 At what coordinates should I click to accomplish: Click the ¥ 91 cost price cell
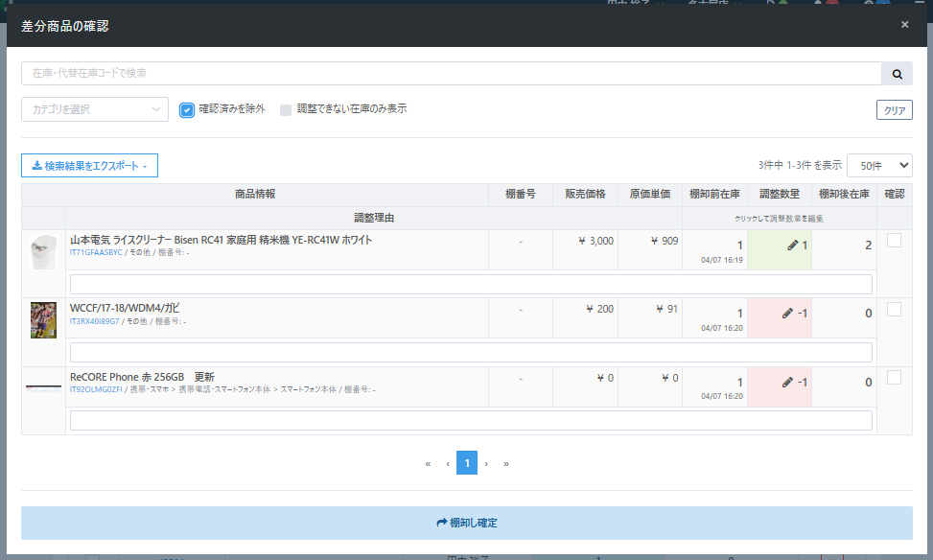650,317
